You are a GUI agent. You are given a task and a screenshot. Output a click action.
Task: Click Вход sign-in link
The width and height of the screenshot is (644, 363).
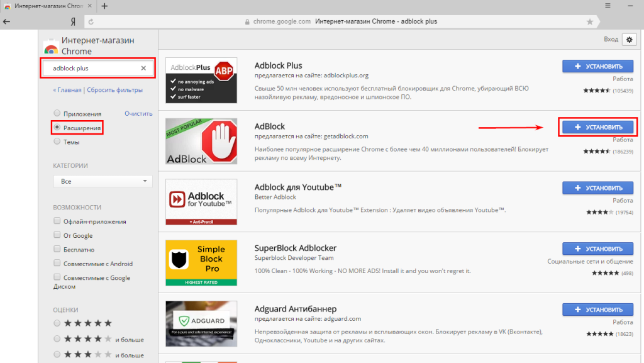611,40
